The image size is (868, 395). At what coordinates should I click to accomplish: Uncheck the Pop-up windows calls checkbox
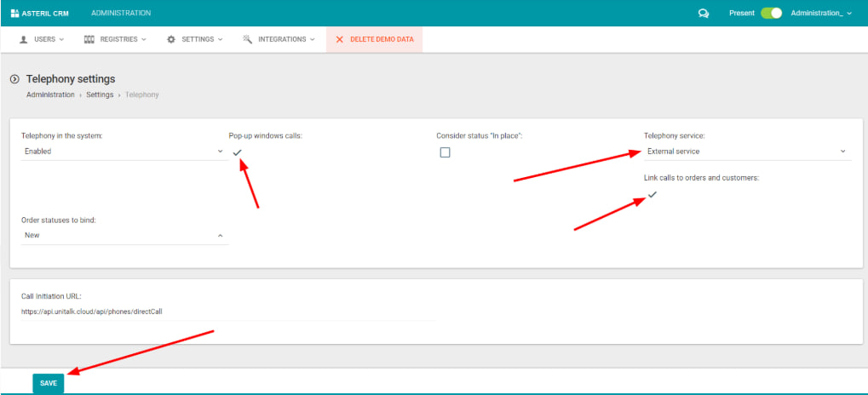[x=238, y=152]
